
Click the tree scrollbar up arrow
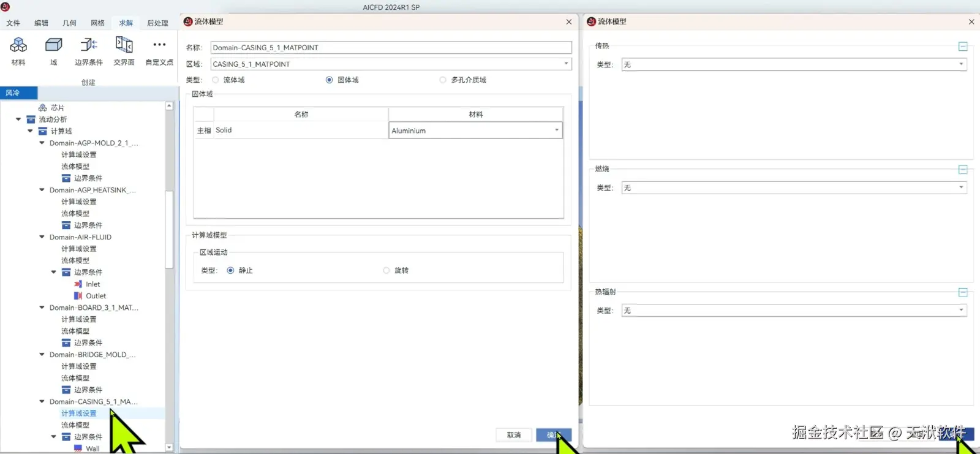point(169,106)
